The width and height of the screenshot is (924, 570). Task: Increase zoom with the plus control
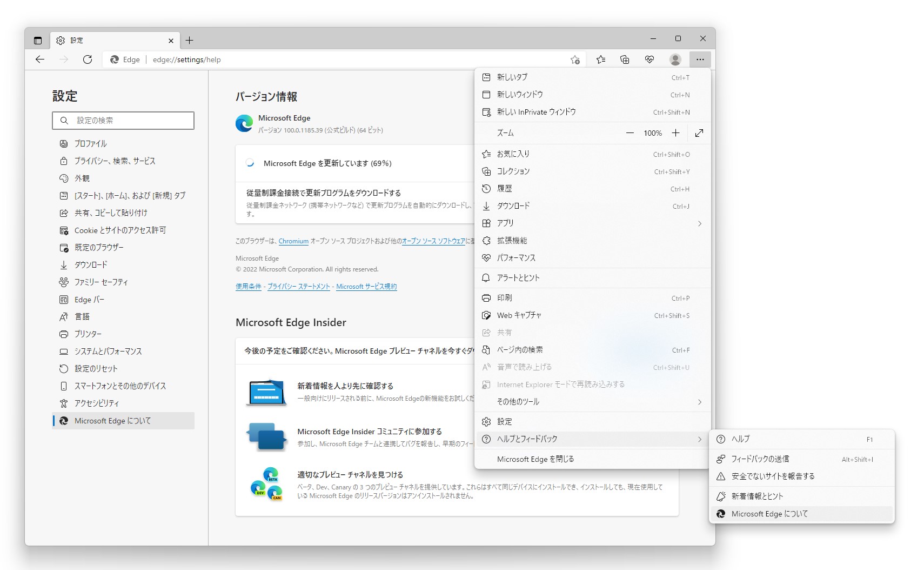tap(675, 132)
